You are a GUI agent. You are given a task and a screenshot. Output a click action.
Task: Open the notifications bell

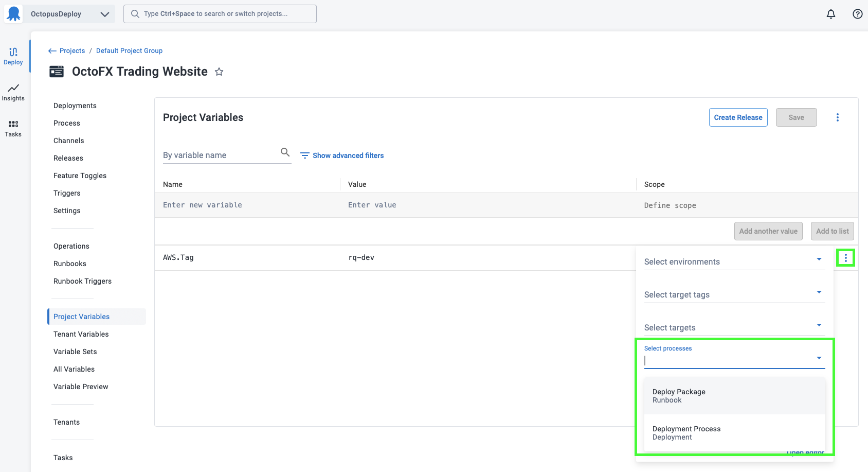pos(831,14)
